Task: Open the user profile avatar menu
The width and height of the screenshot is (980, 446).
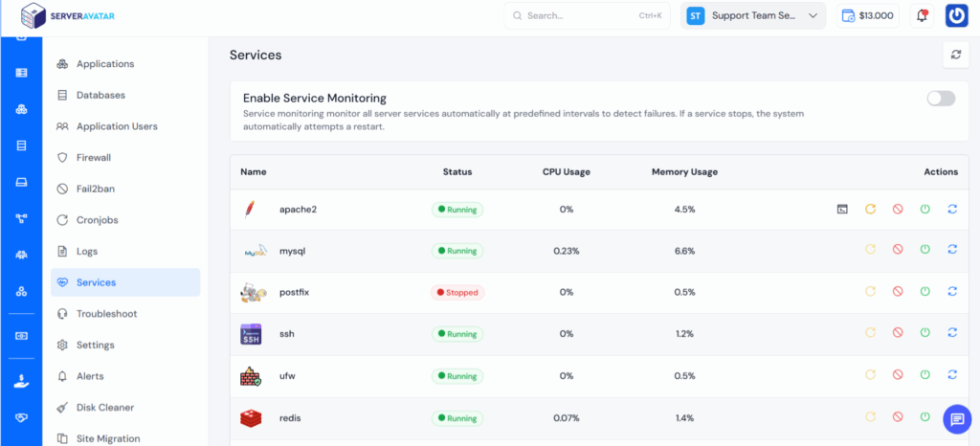Action: point(956,15)
